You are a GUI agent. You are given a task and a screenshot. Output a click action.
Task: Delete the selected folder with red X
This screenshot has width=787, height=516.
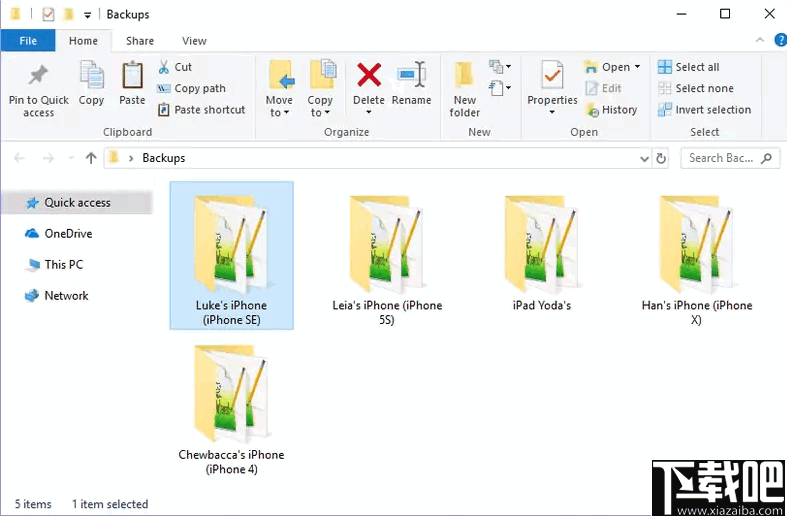click(x=369, y=86)
